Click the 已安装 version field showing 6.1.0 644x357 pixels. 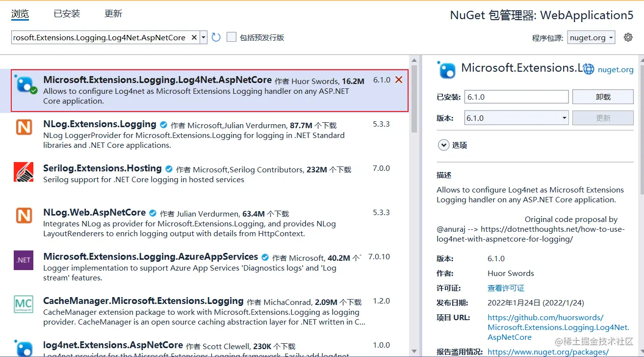click(516, 97)
